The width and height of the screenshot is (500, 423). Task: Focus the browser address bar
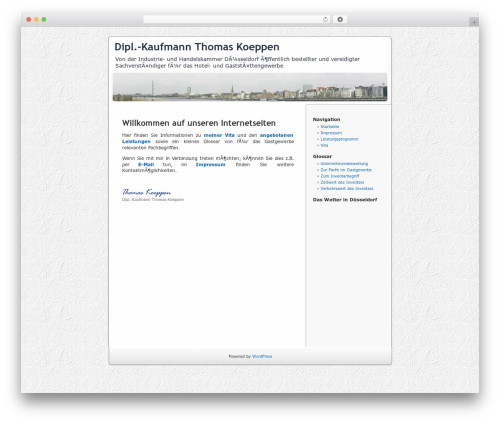[237, 19]
